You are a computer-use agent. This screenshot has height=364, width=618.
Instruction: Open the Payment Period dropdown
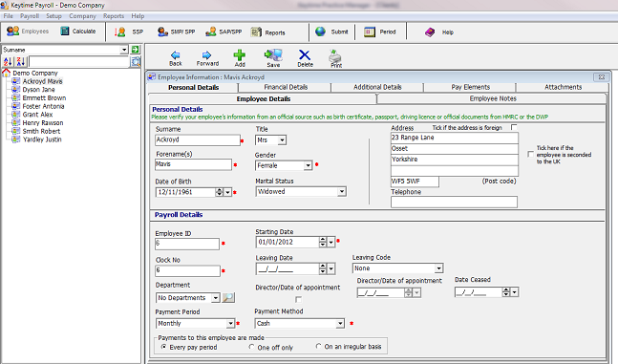tap(230, 323)
